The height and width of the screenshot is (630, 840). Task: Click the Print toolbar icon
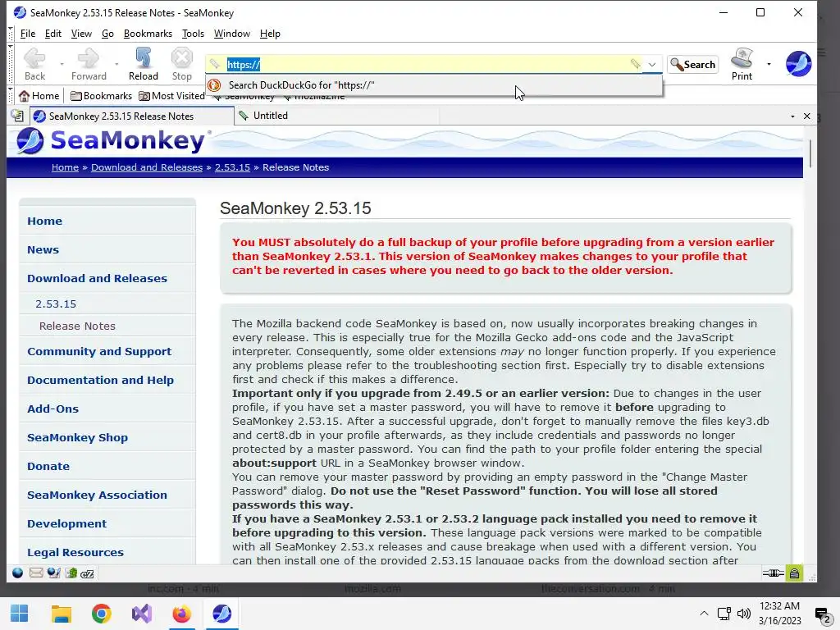742,64
